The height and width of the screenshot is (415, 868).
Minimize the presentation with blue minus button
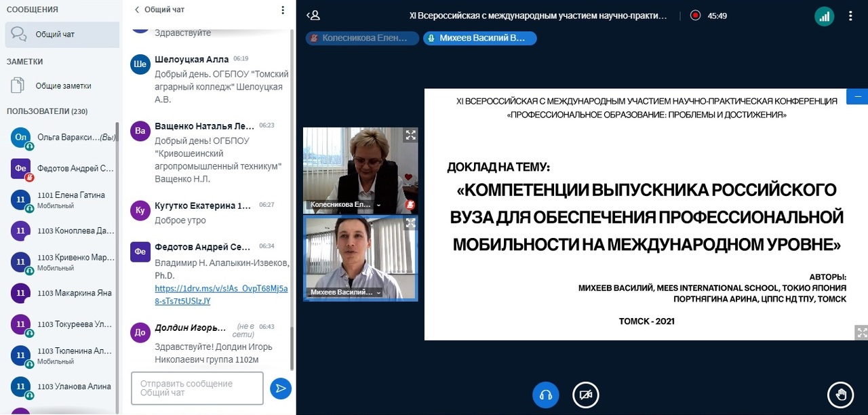tap(858, 97)
